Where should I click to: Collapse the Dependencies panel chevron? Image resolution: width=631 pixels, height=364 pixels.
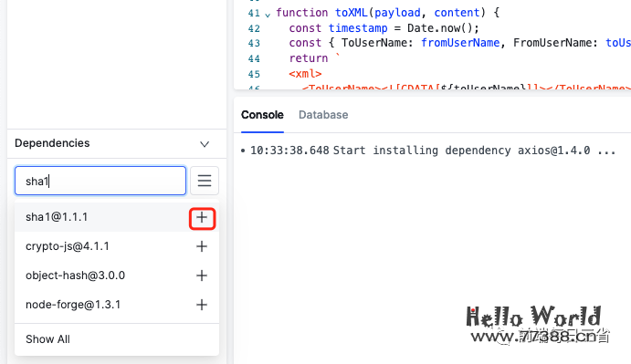[205, 144]
